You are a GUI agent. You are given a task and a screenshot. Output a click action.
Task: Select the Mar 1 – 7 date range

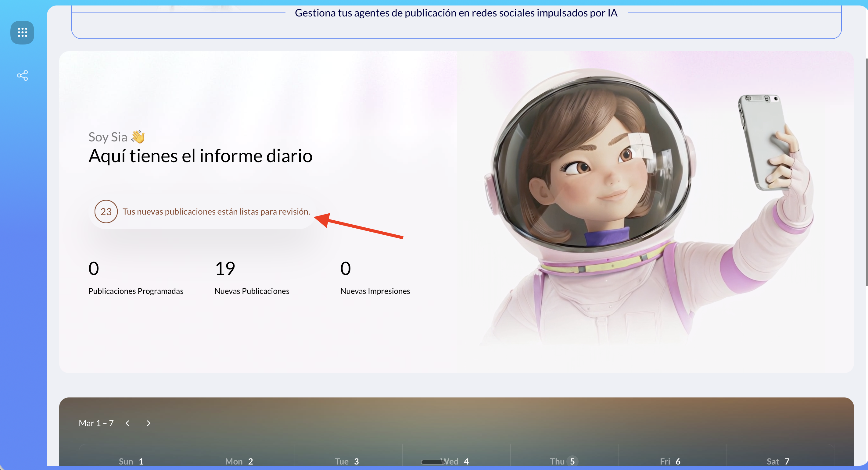pyautogui.click(x=96, y=423)
